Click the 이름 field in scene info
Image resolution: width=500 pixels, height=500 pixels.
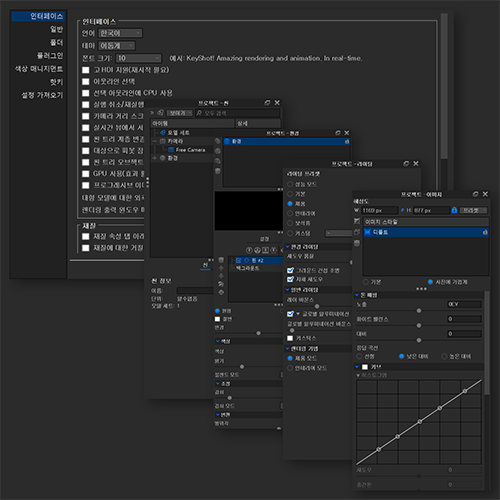(x=195, y=291)
